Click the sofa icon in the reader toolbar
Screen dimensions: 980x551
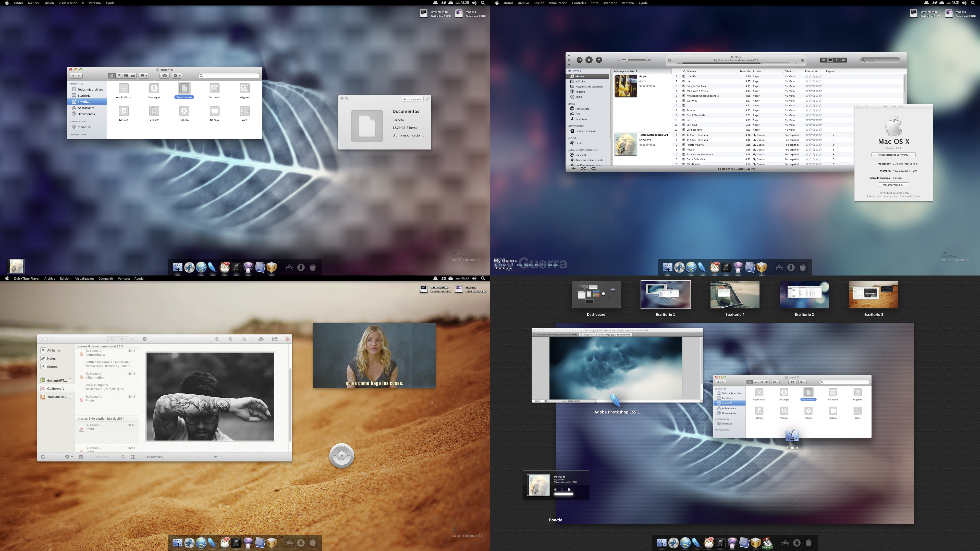tap(261, 339)
